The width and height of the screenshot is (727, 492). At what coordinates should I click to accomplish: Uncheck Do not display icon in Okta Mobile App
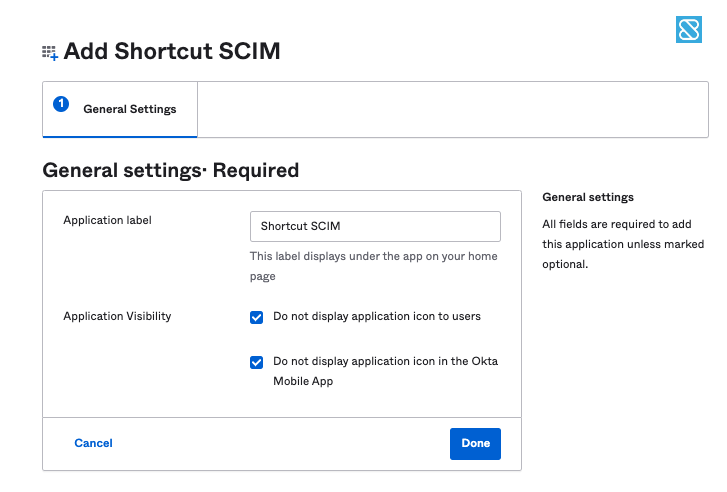point(256,362)
